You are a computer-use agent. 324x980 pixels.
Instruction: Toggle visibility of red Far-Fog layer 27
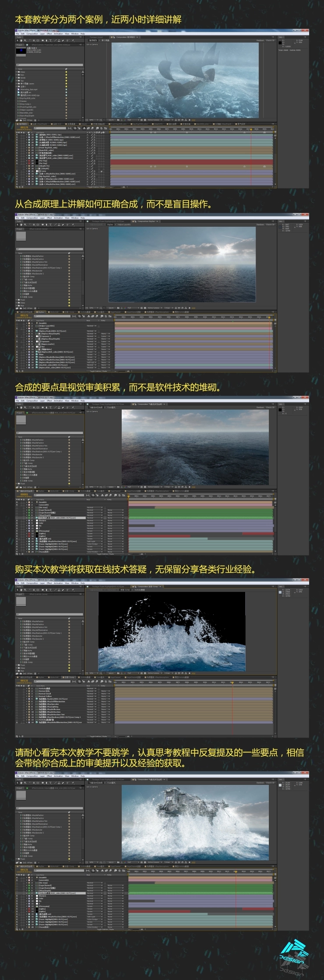pos(17,161)
